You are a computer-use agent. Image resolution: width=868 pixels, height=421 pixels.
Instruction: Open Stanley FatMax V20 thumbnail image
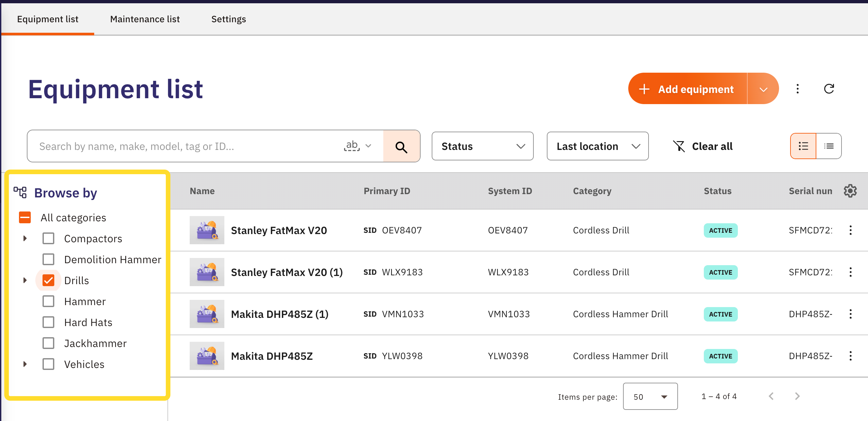pos(207,230)
